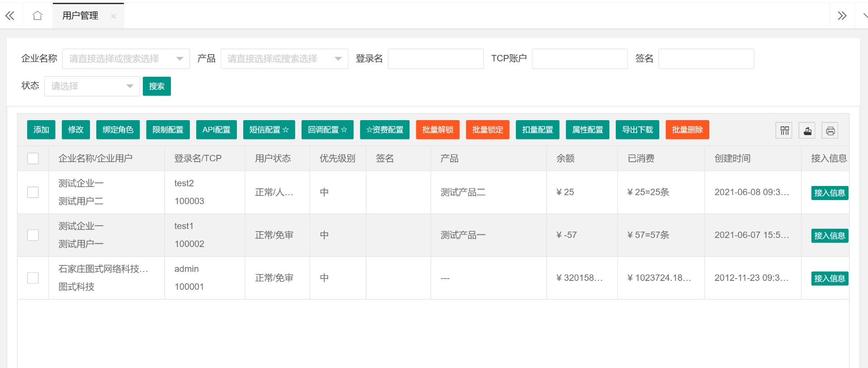Check the test1 row checkbox
The width and height of the screenshot is (868, 368).
[33, 235]
